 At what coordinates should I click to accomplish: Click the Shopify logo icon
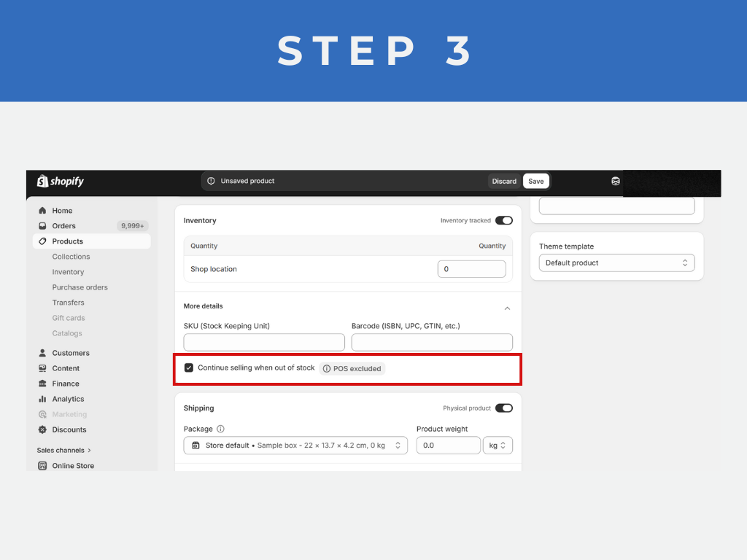43,181
